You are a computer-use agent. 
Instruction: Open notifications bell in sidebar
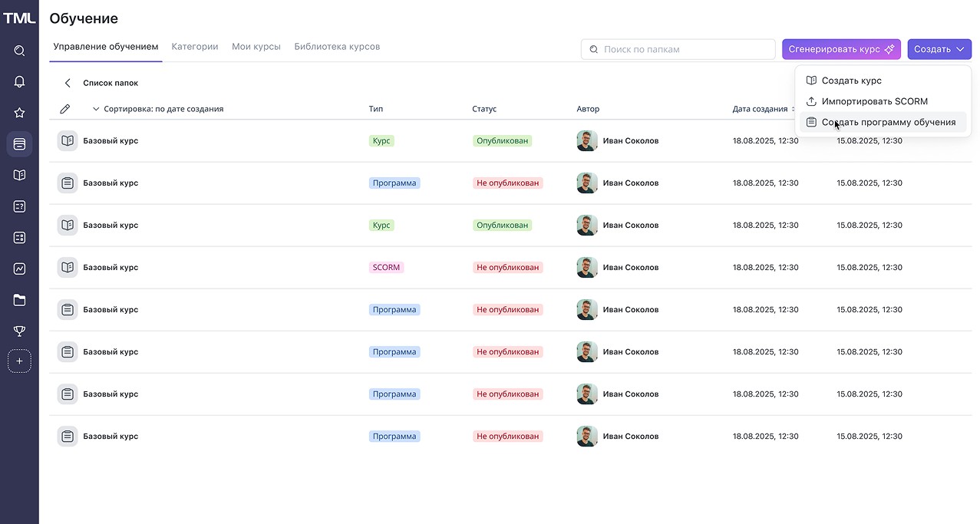[x=19, y=82]
